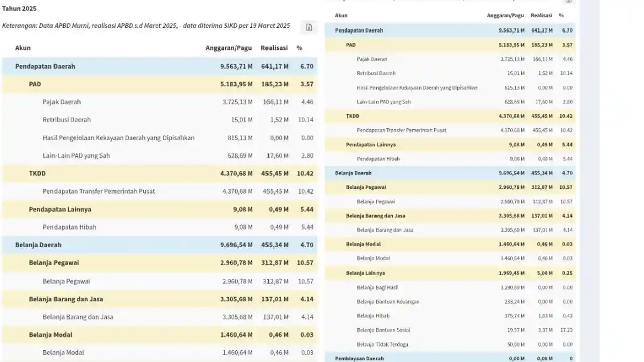
Task: Click '17.23' Bantuan Sosial percentage
Action: [566, 330]
